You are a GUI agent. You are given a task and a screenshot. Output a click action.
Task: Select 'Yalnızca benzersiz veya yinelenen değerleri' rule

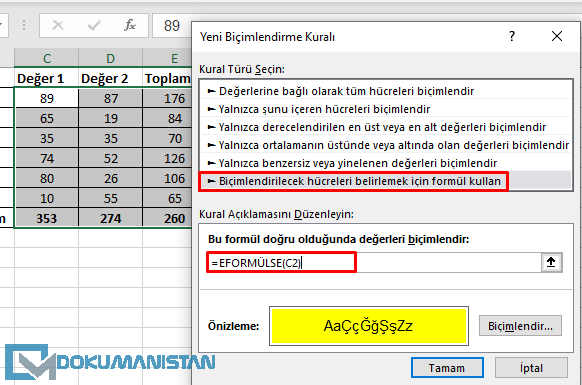386,163
